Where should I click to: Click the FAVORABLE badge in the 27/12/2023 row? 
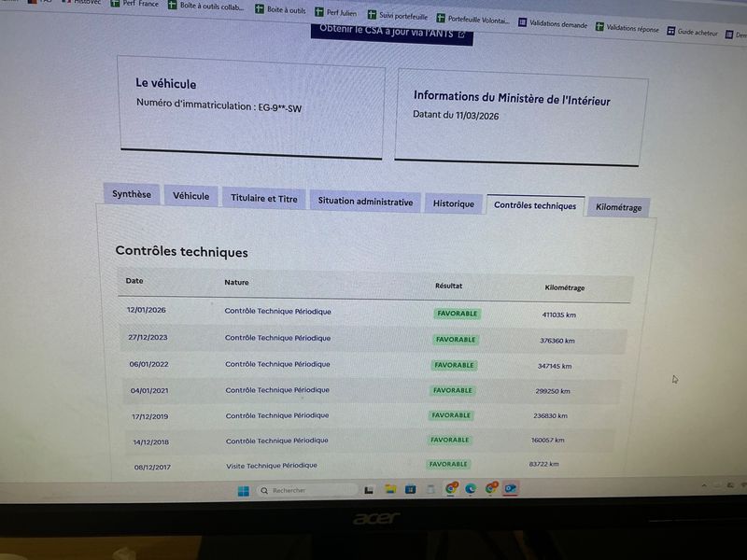click(x=456, y=340)
